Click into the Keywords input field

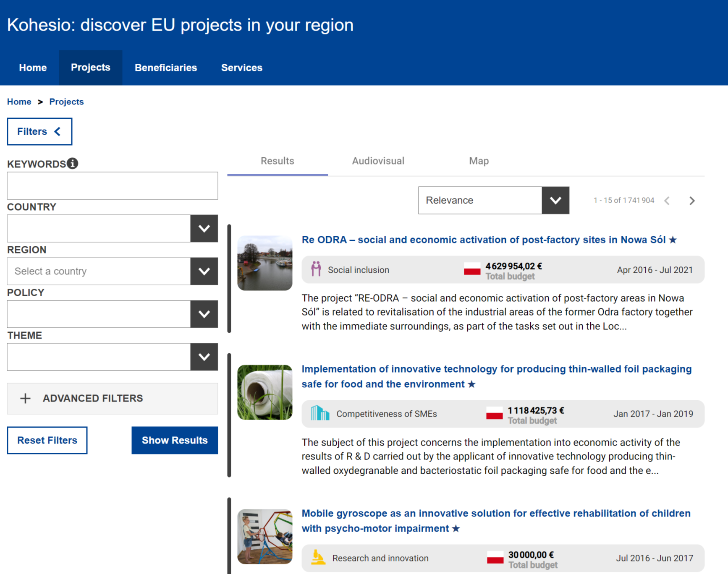point(112,185)
